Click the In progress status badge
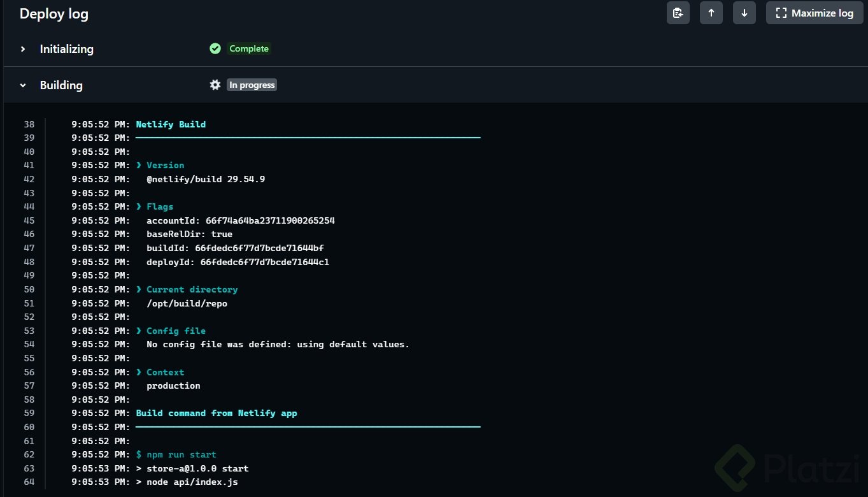Screen dimensions: 868x497 tap(252, 85)
